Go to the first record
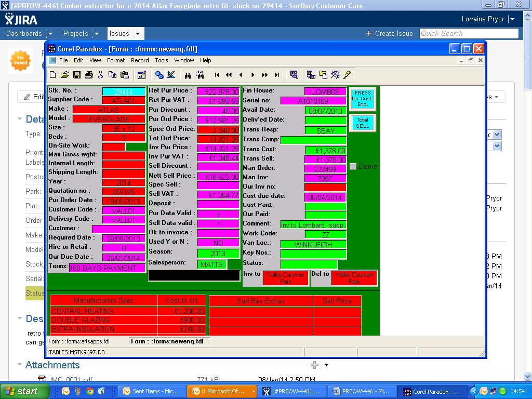The height and width of the screenshot is (399, 532). [217, 75]
